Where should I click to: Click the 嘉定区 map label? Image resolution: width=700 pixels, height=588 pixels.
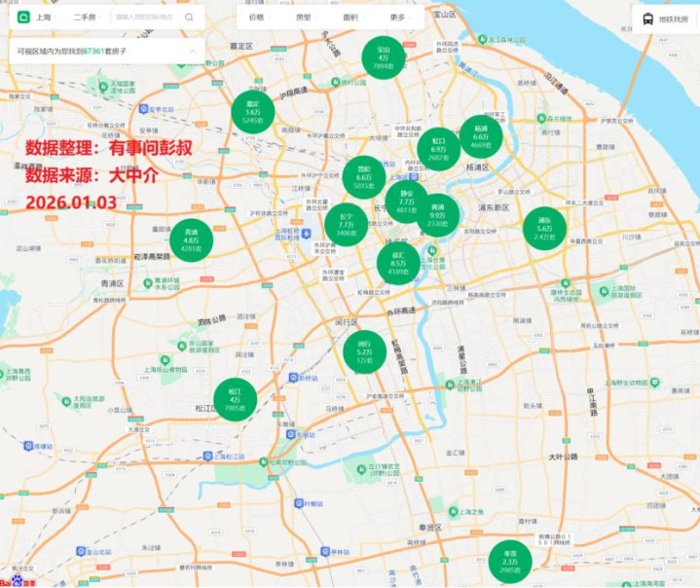pyautogui.click(x=241, y=46)
